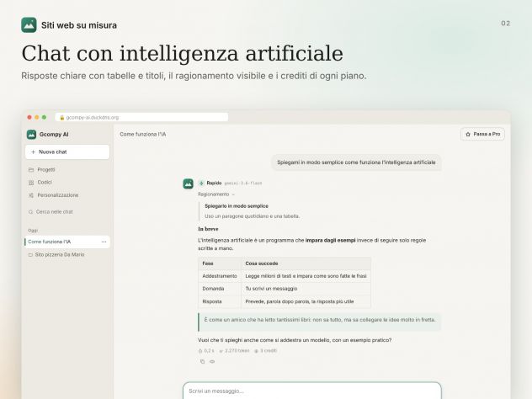Open the Sito pizzeria Da Mario chat

pyautogui.click(x=67, y=255)
